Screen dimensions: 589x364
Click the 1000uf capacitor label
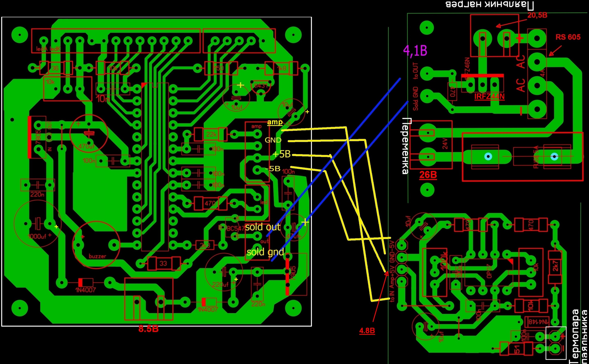click(37, 236)
